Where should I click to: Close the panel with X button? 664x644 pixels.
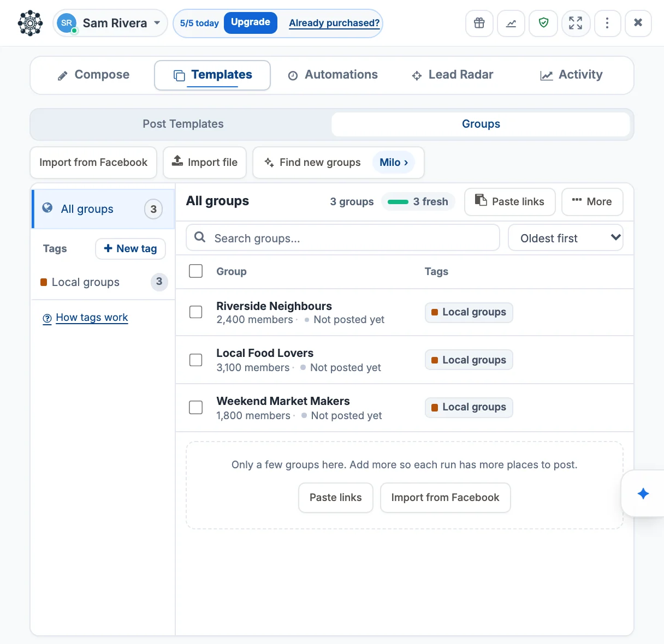638,23
